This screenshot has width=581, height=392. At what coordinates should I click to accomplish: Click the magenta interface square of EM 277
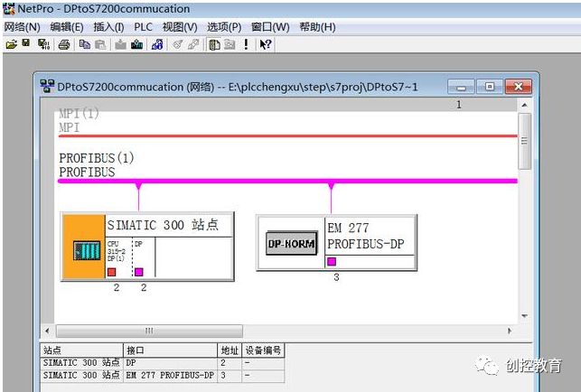pos(332,262)
